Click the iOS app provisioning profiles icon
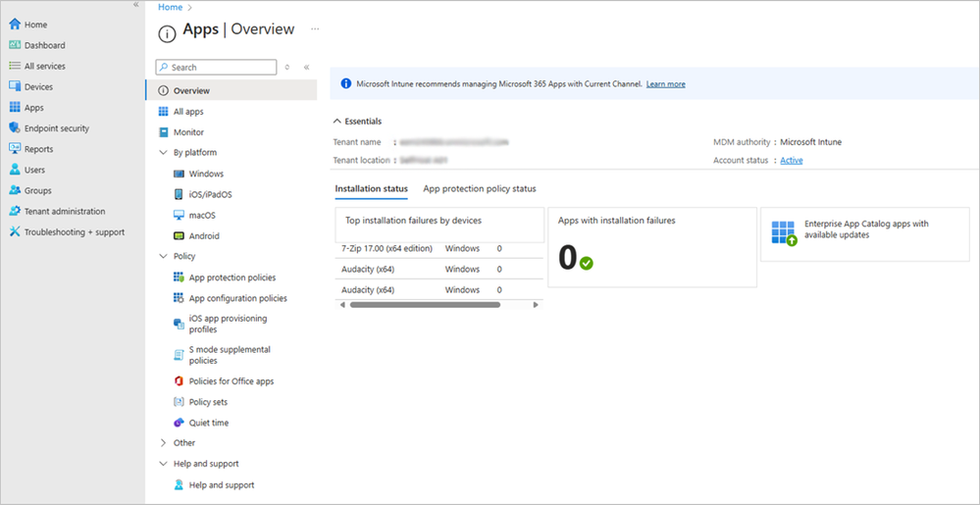Viewport: 980px width, 505px height. click(x=179, y=324)
